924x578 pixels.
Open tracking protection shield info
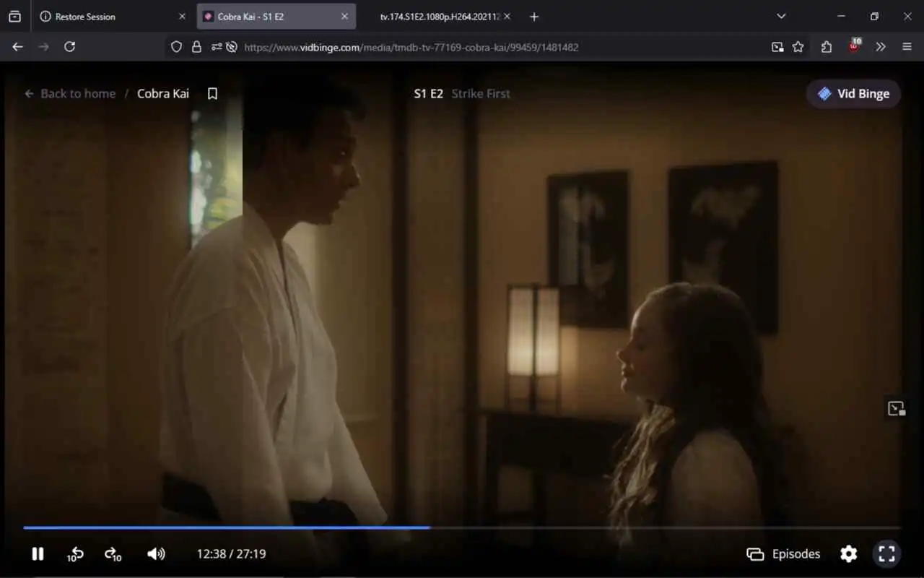[176, 47]
